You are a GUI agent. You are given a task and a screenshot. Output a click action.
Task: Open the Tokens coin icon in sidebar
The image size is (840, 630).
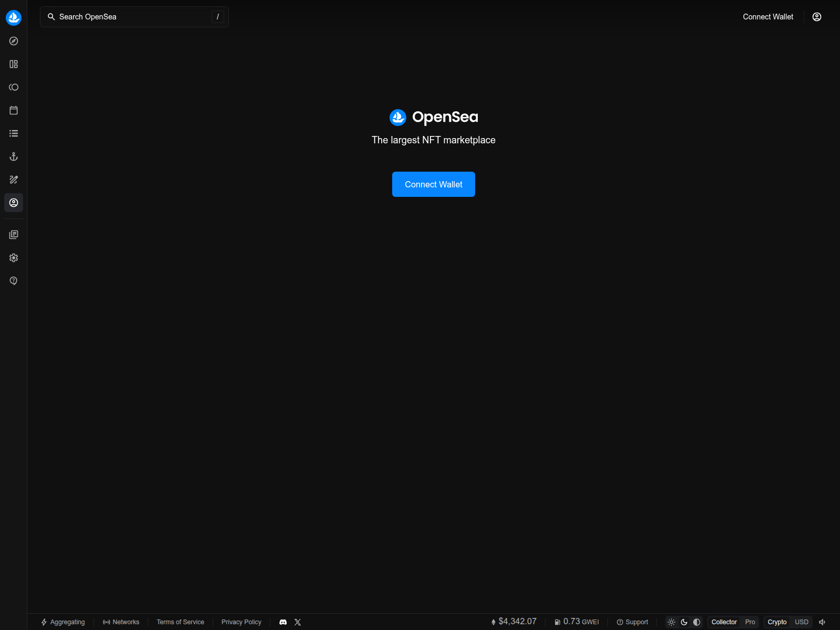tap(14, 87)
